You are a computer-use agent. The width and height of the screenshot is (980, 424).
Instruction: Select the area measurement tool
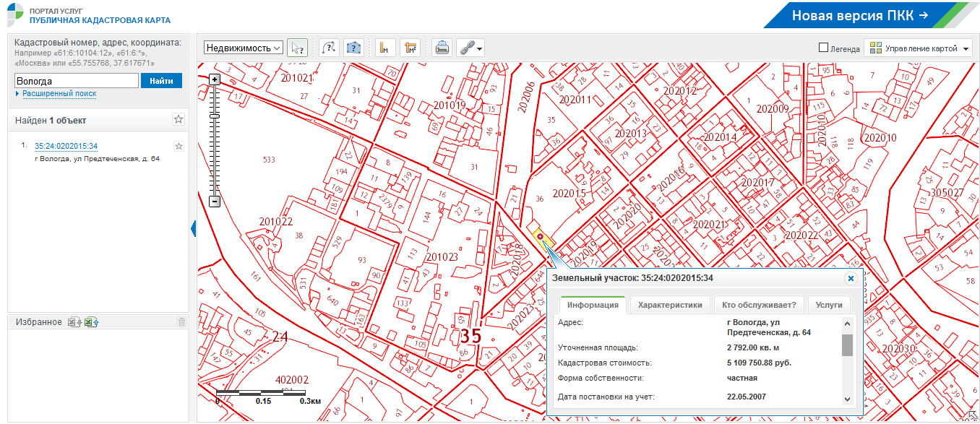point(411,48)
